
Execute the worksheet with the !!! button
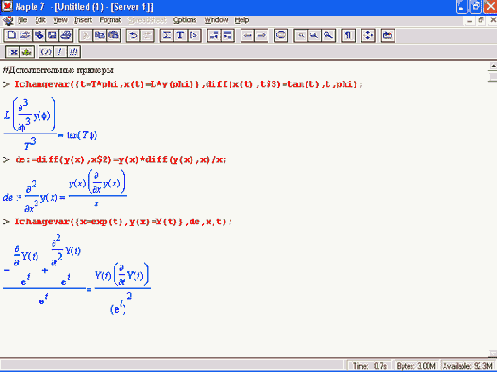pyautogui.click(x=73, y=52)
